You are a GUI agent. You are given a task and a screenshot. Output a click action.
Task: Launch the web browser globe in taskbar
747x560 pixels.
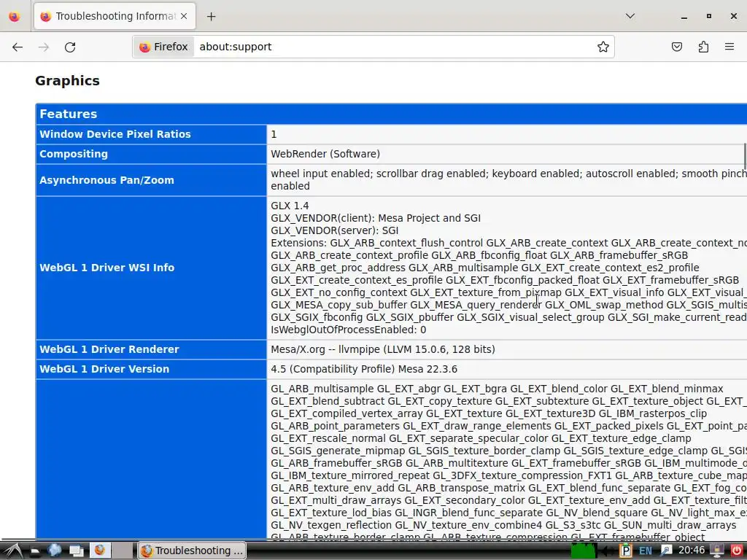pyautogui.click(x=54, y=551)
